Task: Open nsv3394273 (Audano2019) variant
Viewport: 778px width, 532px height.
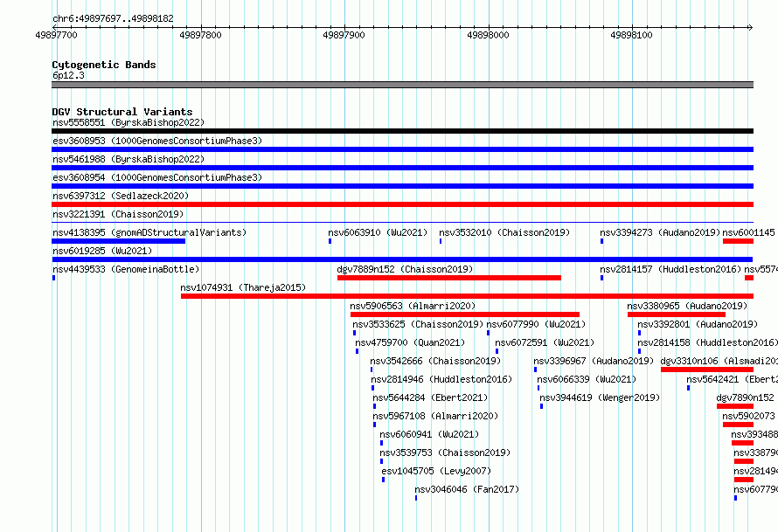Action: click(x=660, y=232)
